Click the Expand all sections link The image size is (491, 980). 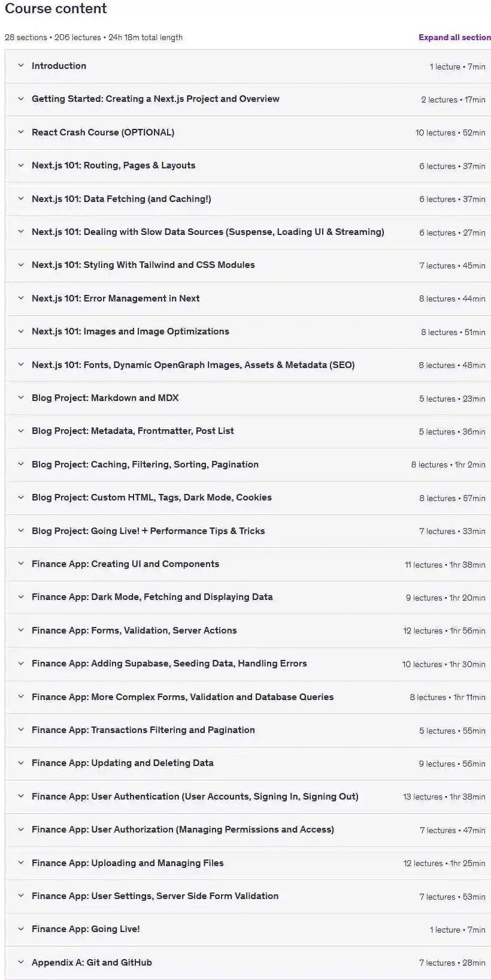point(454,37)
